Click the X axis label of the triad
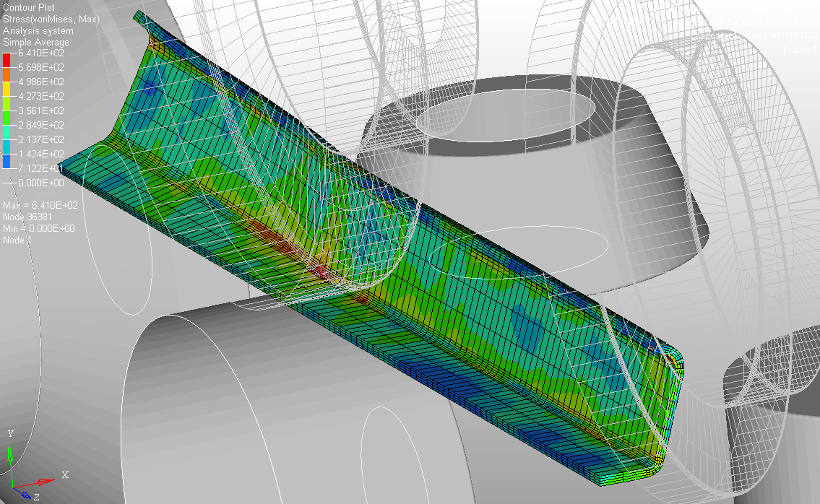Viewport: 820px width, 504px height. (x=65, y=474)
